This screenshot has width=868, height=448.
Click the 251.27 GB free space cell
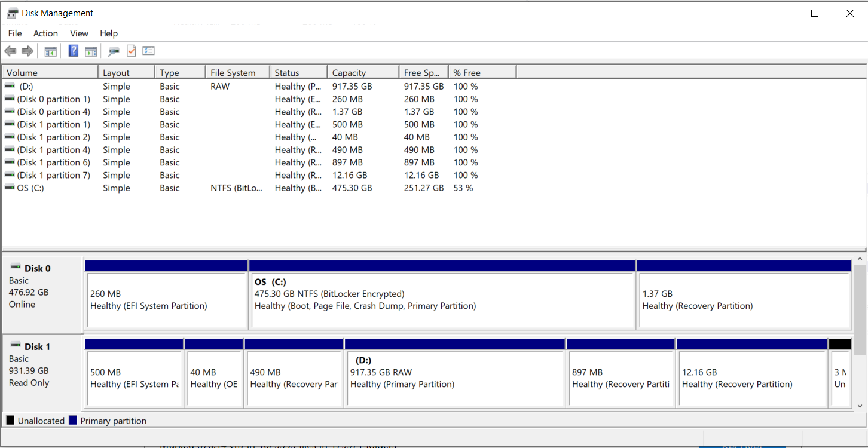click(424, 188)
